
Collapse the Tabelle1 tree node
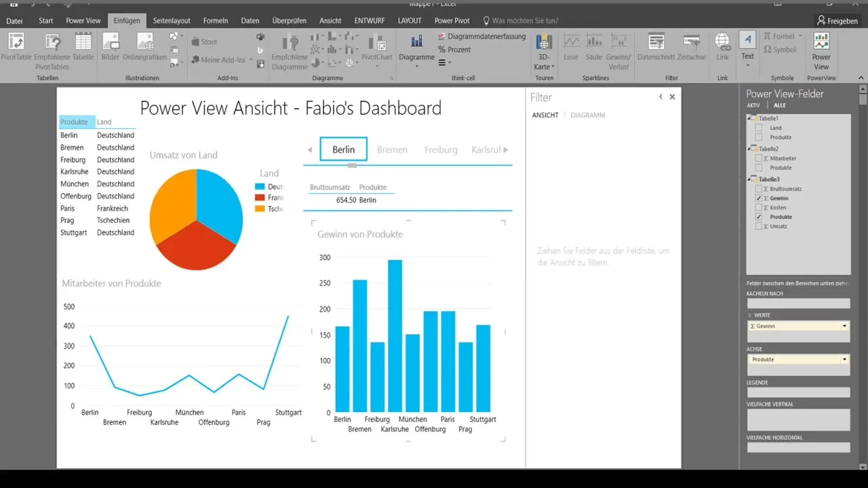tap(749, 119)
